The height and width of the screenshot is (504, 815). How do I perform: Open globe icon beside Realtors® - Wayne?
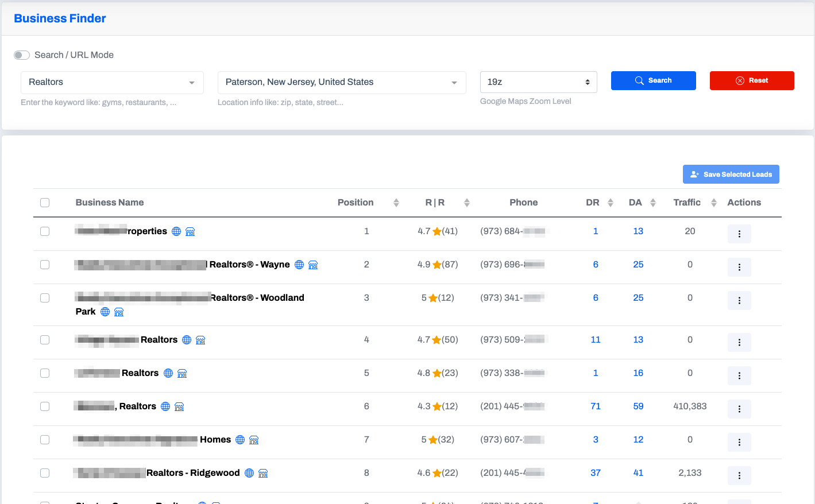coord(299,265)
